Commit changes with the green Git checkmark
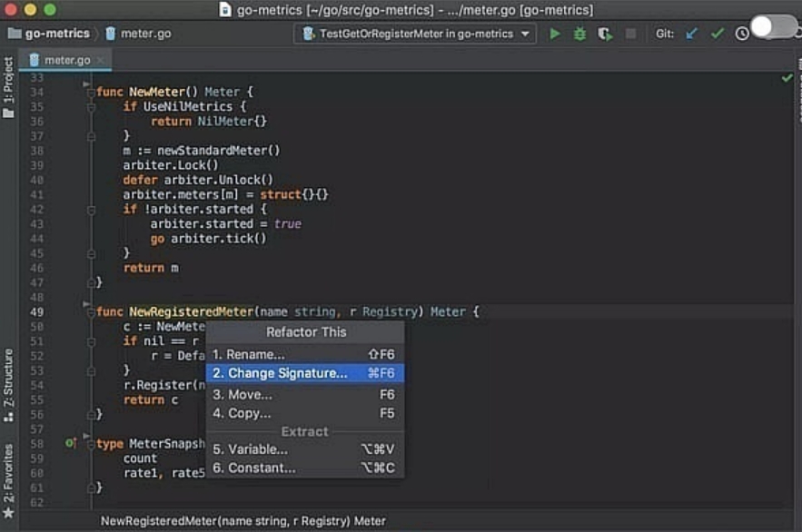 coord(718,34)
